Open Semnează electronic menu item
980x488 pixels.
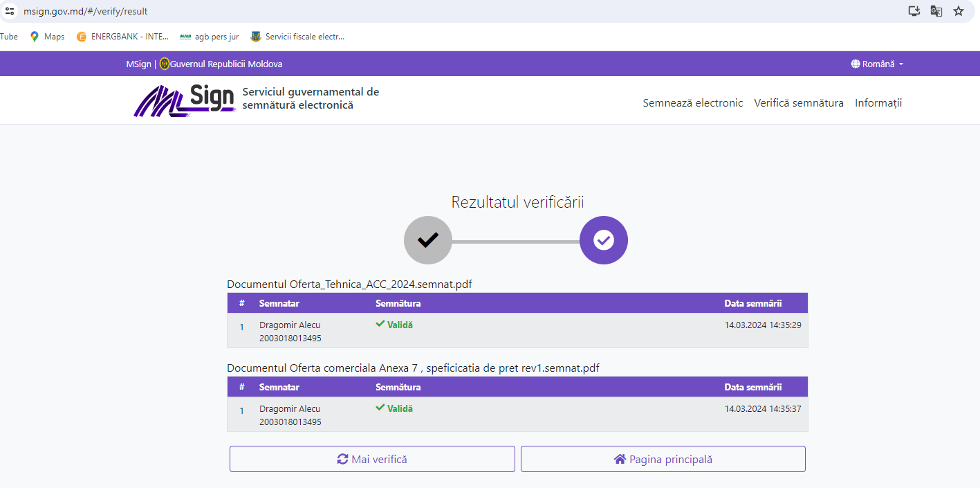(x=693, y=103)
